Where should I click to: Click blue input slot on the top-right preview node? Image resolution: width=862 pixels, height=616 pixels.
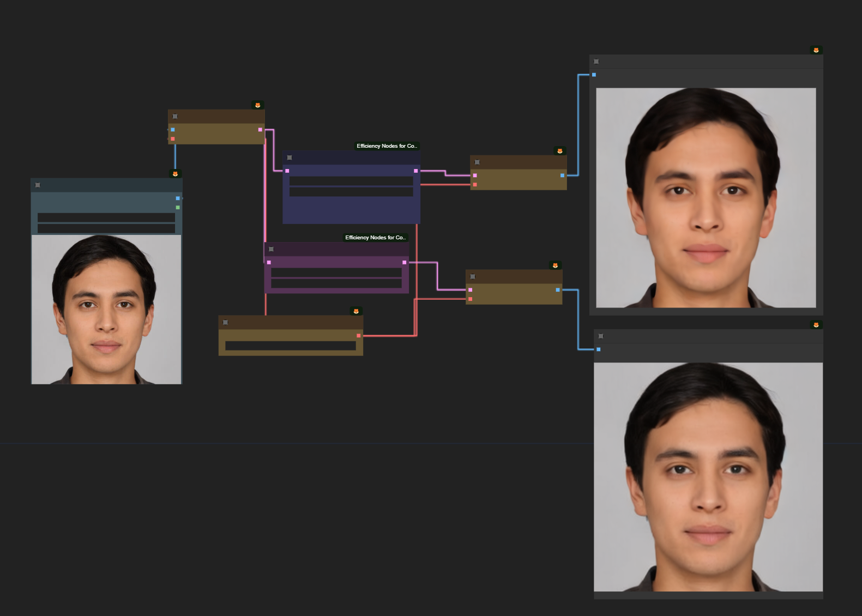click(x=594, y=75)
